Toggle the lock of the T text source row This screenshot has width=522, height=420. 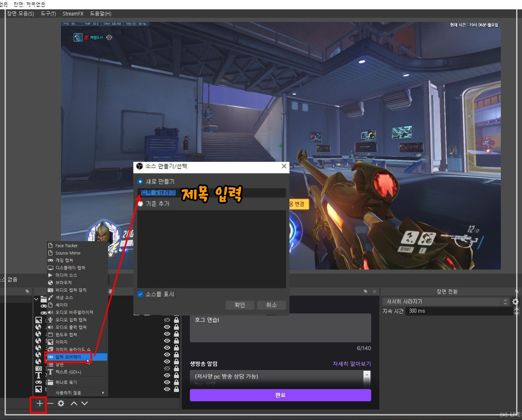[x=176, y=375]
